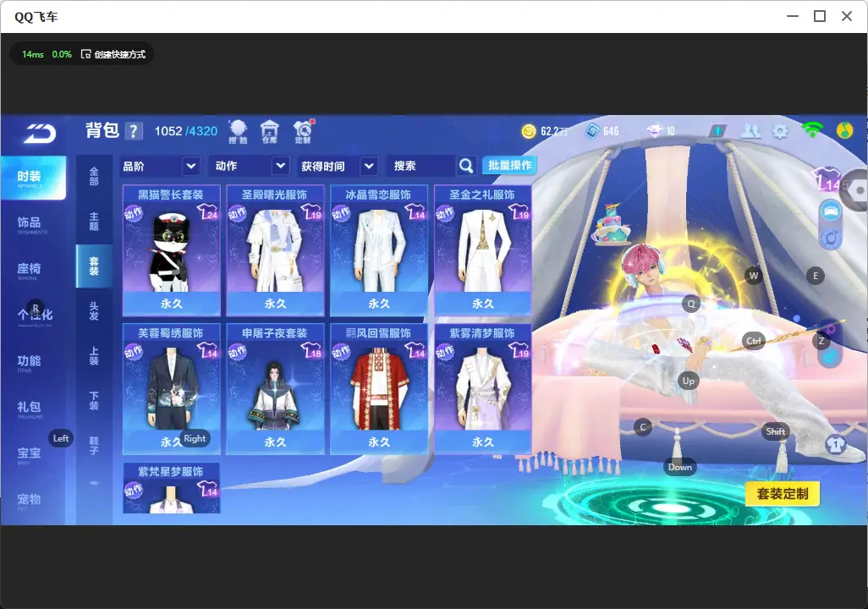Viewport: 868px width, 609px height.
Task: Click the 62.2万 gold balance
Action: [x=554, y=131]
